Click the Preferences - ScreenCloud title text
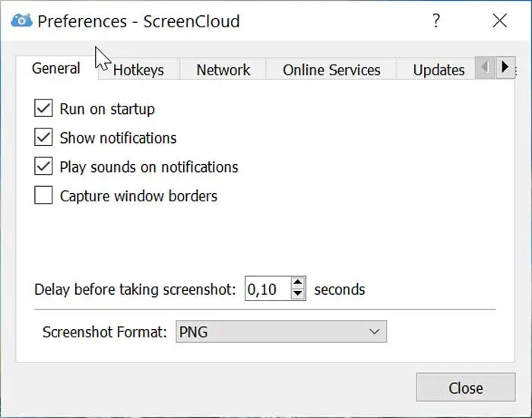 tap(138, 21)
